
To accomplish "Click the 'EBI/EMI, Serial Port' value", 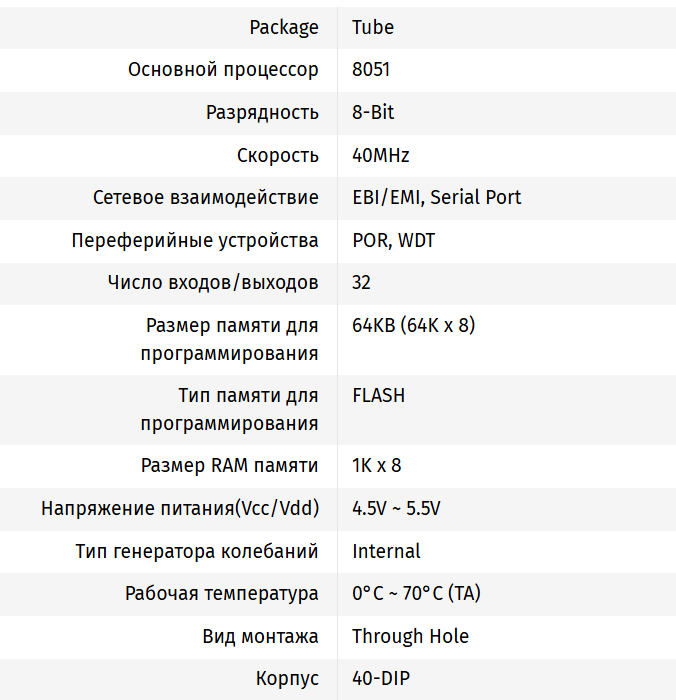I will [437, 197].
